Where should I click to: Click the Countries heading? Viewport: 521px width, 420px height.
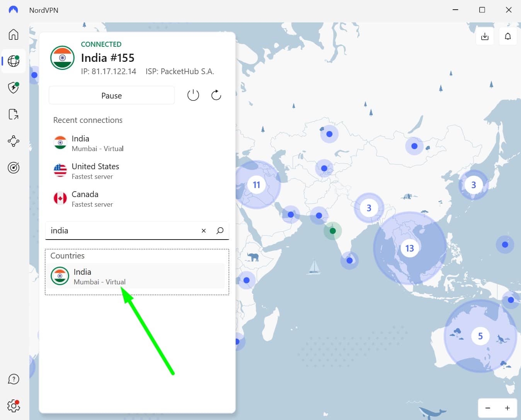(x=68, y=256)
